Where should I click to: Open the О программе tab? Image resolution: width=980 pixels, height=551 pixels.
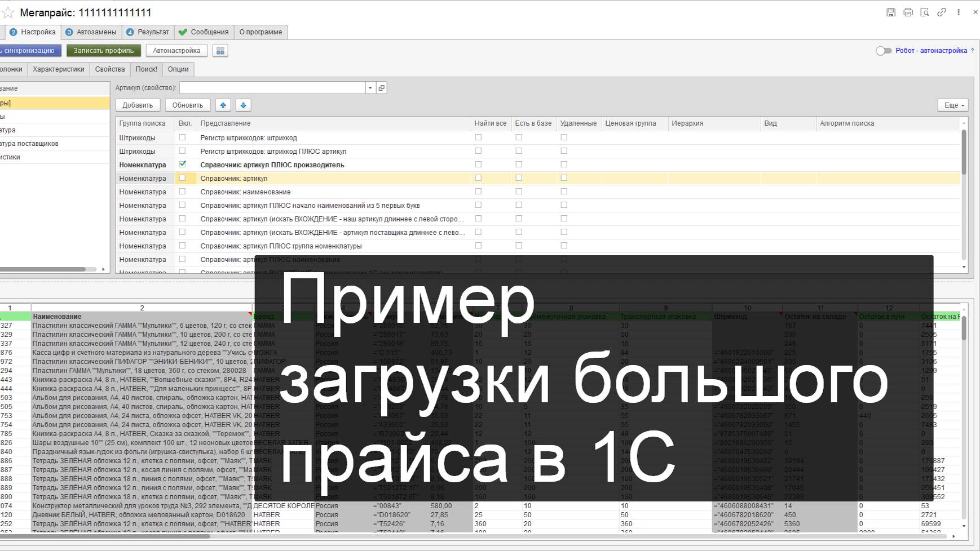(261, 32)
